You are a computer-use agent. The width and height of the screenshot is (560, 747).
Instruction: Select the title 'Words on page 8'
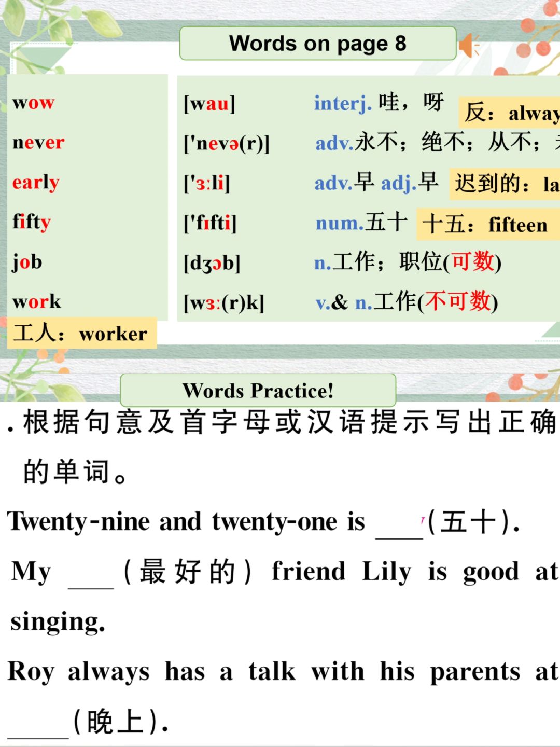click(x=318, y=44)
